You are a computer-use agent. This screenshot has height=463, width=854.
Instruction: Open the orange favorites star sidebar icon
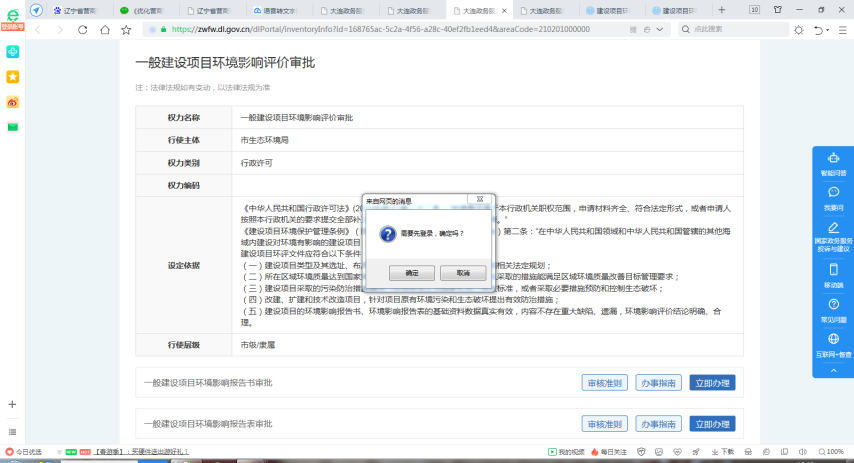pos(13,77)
